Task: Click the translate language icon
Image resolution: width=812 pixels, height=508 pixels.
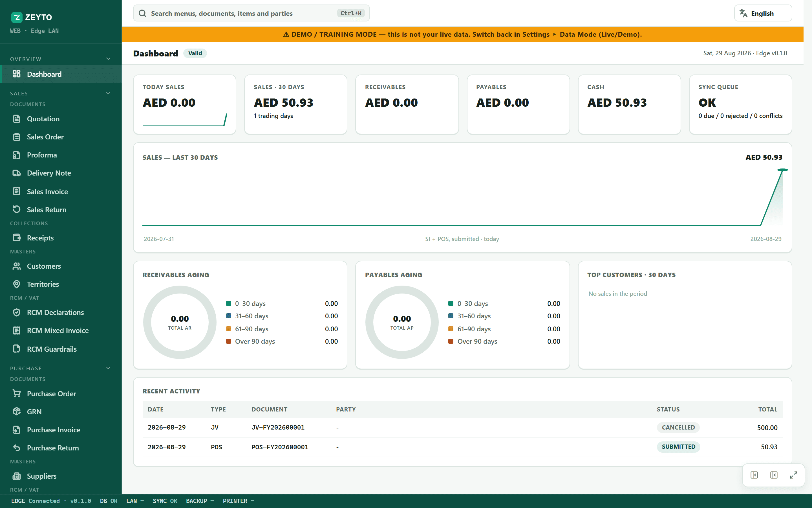Action: (743, 14)
